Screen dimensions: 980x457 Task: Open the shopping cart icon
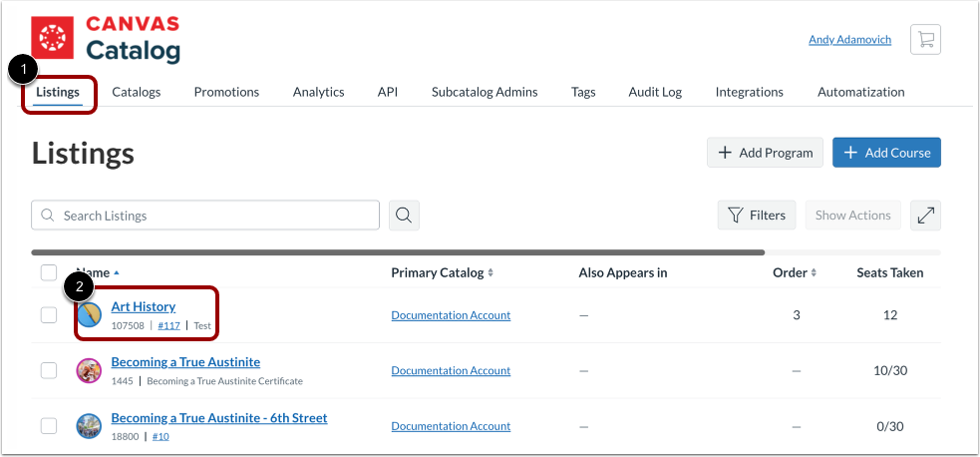pyautogui.click(x=925, y=40)
